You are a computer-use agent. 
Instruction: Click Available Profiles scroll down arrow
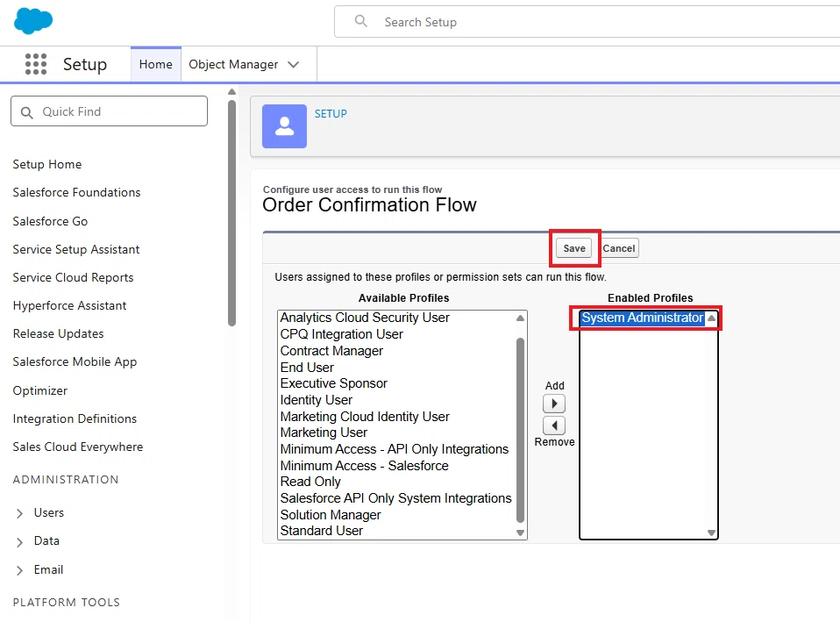(520, 533)
